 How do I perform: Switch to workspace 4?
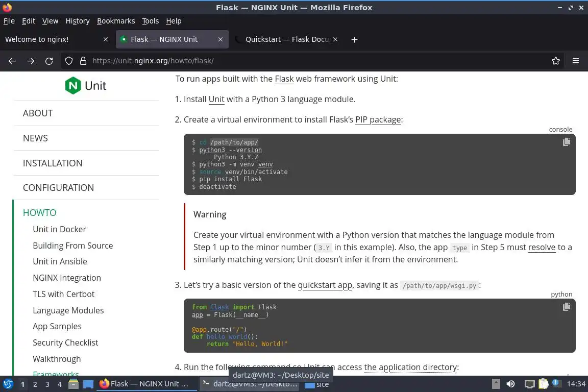pos(60,384)
